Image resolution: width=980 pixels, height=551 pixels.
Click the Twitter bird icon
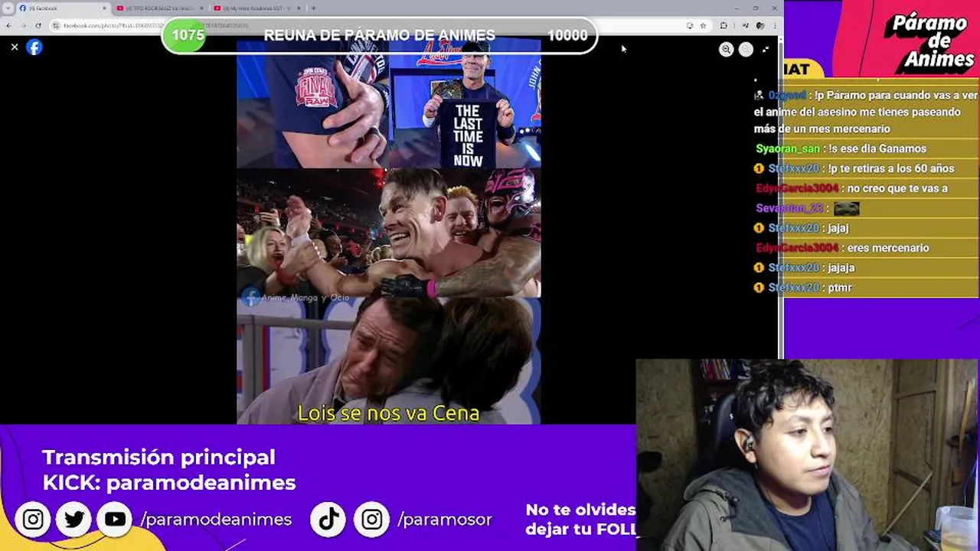74,520
